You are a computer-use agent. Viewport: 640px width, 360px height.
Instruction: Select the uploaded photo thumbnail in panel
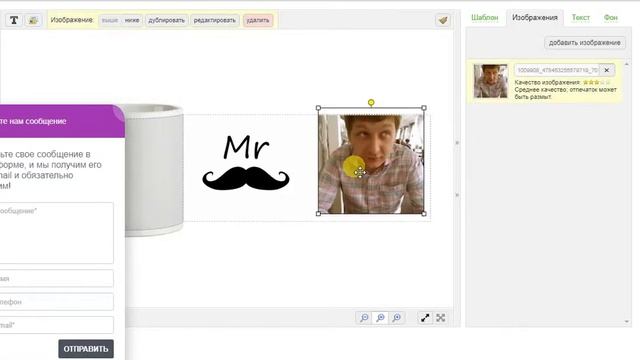(491, 81)
